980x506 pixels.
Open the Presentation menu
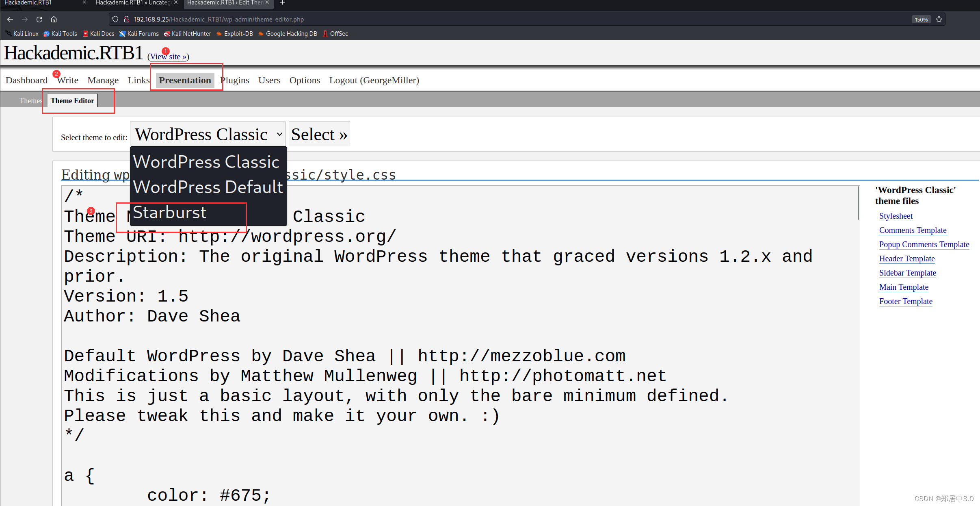point(185,80)
